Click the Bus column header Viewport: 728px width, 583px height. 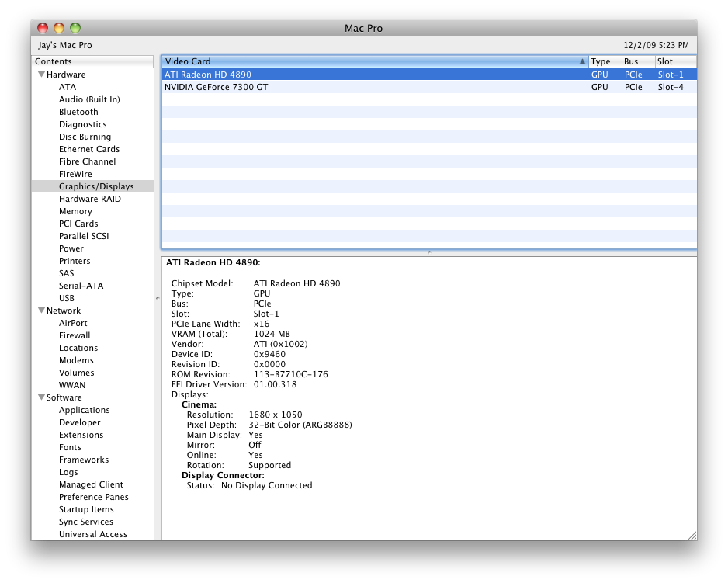[x=639, y=61]
